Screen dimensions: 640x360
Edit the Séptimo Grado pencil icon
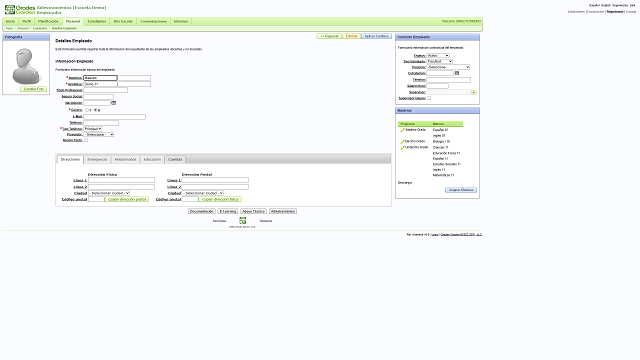[402, 130]
